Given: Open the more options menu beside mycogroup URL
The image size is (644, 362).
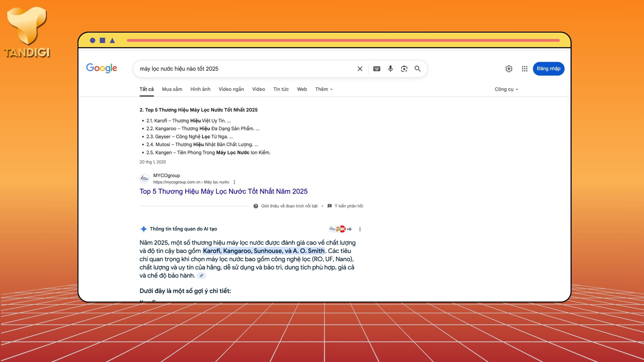Looking at the screenshot, I should 234,182.
